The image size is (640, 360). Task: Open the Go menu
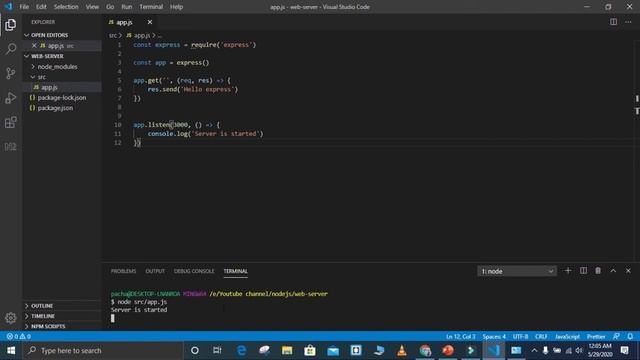(110, 7)
